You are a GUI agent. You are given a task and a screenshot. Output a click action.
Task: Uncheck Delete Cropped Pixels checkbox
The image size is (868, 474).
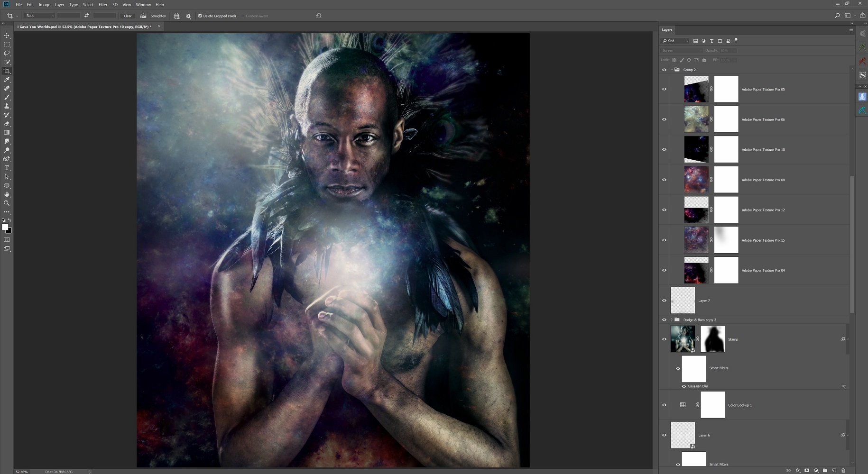point(200,16)
